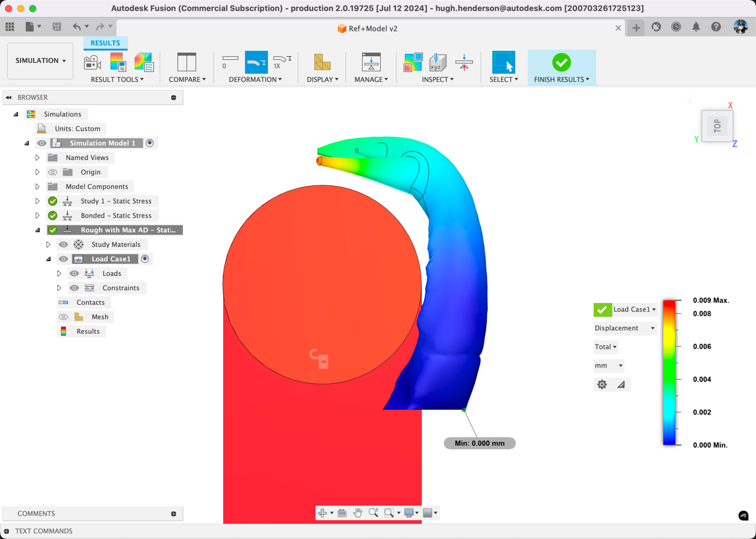Select the Orbit tool in navigation bar
Image resolution: width=756 pixels, height=539 pixels.
(323, 512)
